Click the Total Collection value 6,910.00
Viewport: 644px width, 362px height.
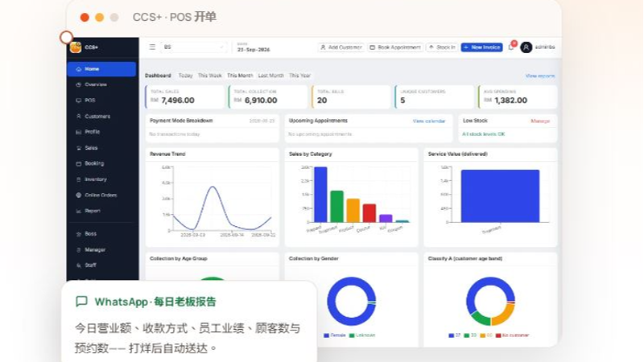click(261, 100)
